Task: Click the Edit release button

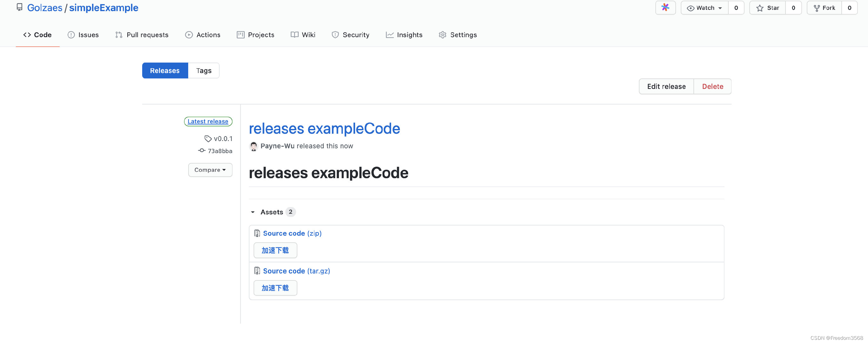Action: coord(666,86)
